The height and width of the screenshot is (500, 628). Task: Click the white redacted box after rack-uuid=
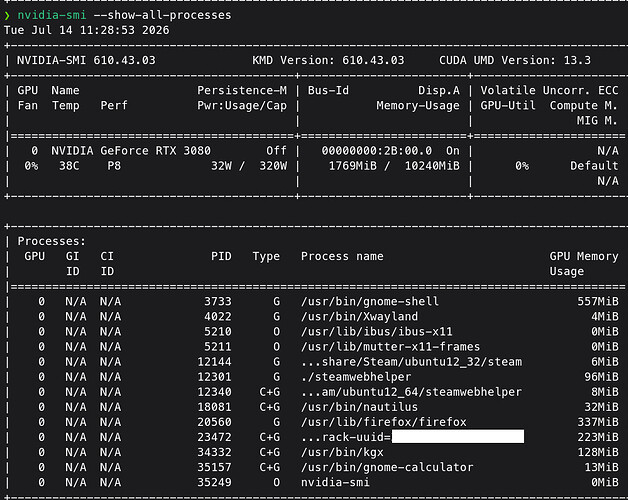coord(458,437)
